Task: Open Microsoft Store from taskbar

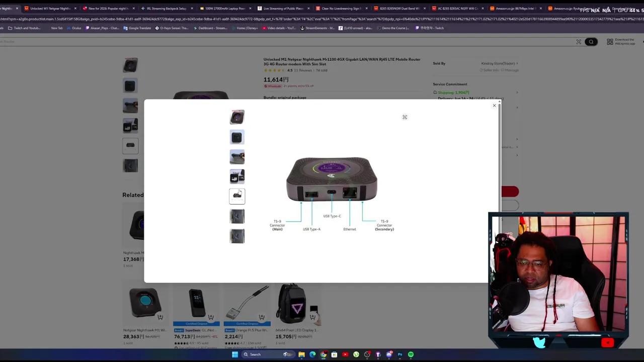Action: (334, 354)
